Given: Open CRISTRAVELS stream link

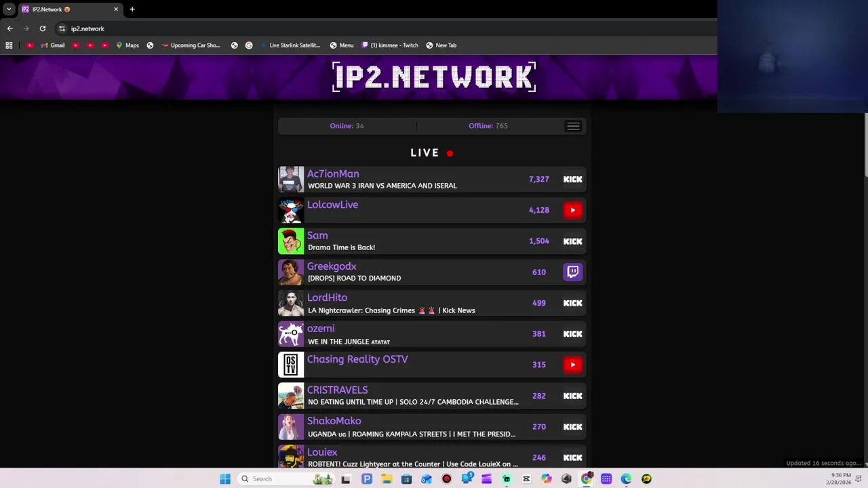Looking at the screenshot, I should click(x=337, y=390).
